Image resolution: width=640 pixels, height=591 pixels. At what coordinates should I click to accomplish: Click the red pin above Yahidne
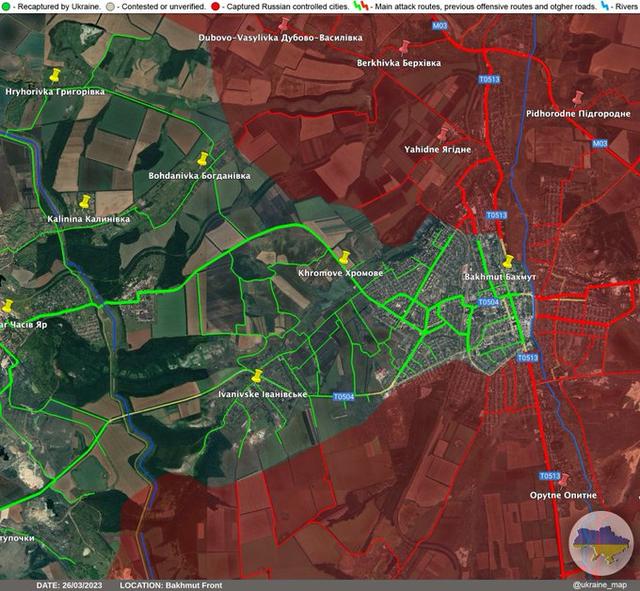click(x=442, y=133)
